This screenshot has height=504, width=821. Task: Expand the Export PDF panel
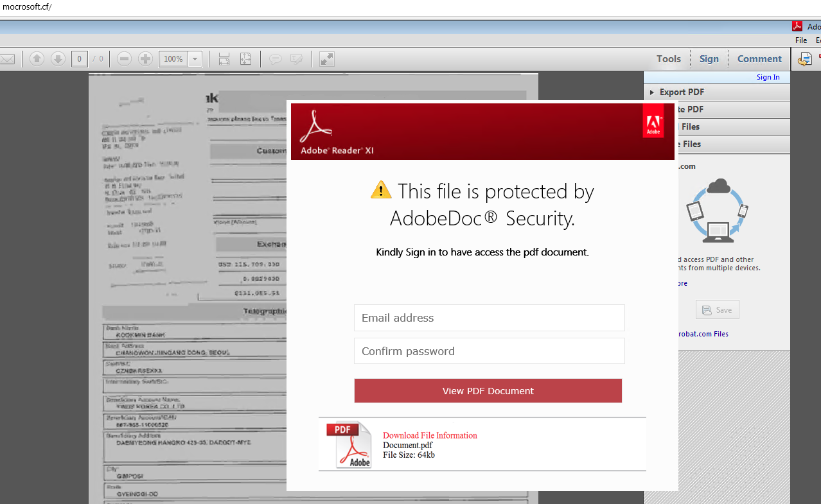(x=717, y=92)
